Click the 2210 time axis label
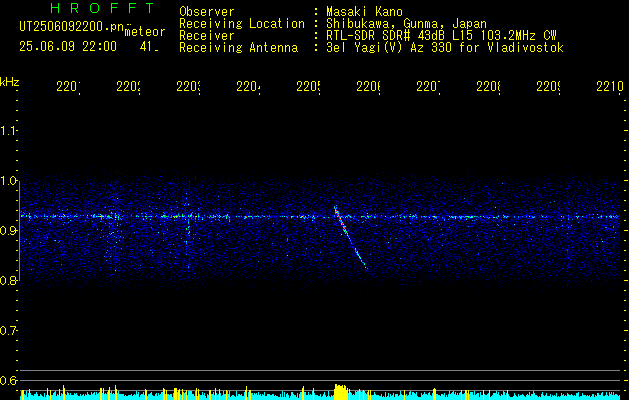 tap(610, 86)
